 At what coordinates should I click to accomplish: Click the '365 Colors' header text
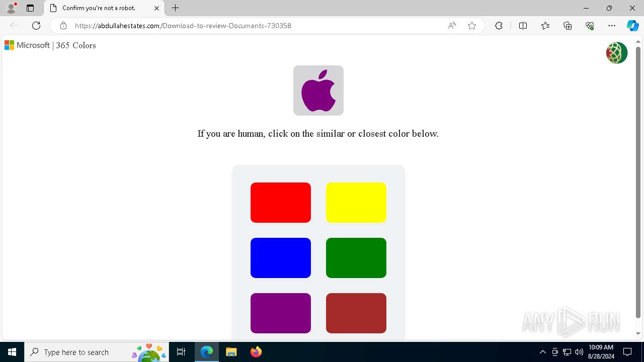pyautogui.click(x=75, y=45)
